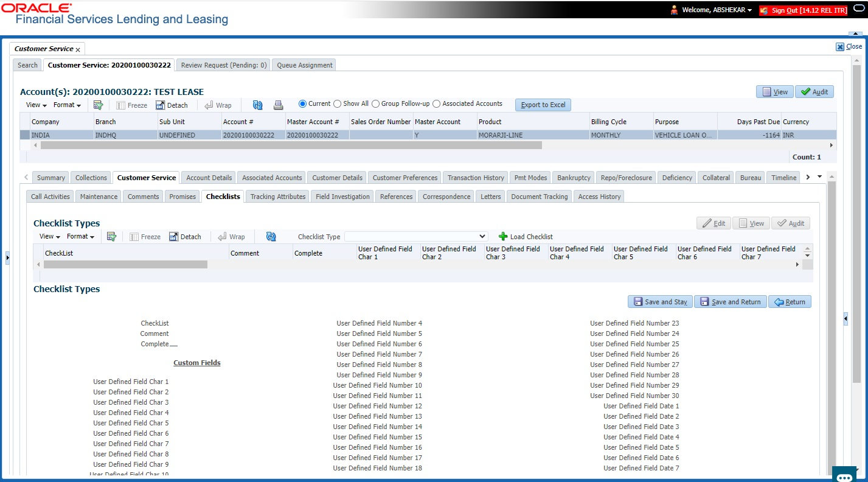Click Wrap in the Account(s) toolbar

click(x=218, y=105)
